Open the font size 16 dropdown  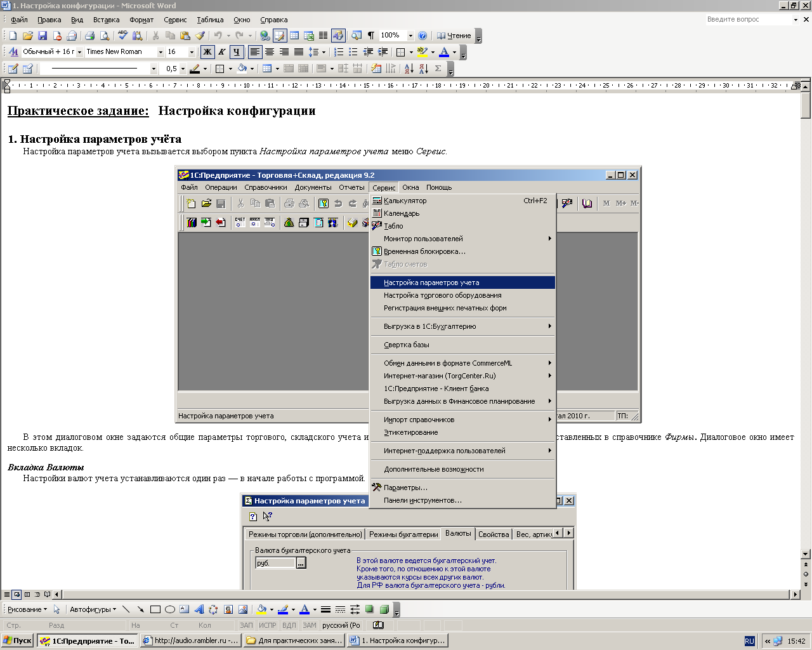(x=192, y=52)
